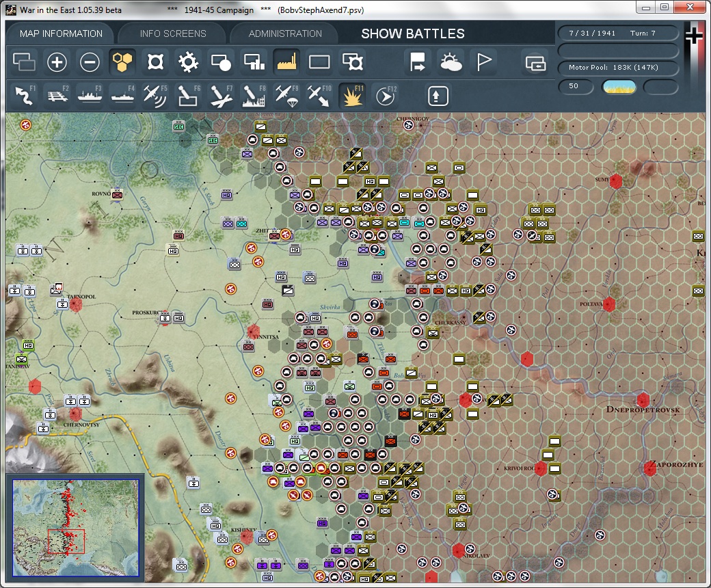
Task: Click the date 7/31/1941 Turn 7 display
Action: pos(618,33)
